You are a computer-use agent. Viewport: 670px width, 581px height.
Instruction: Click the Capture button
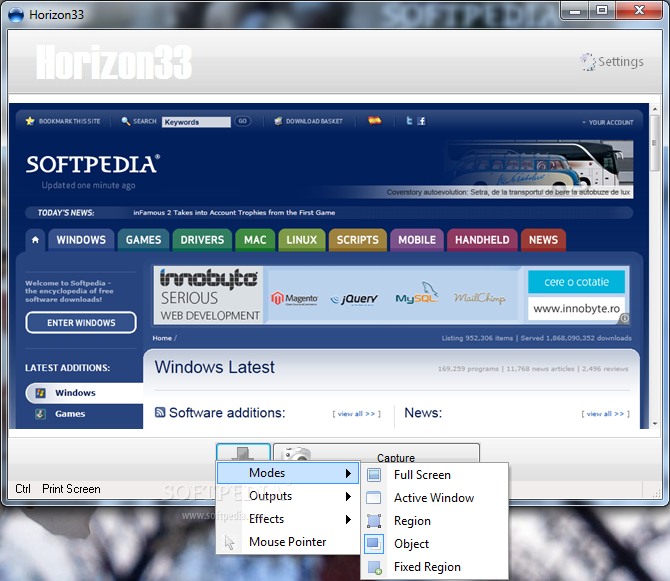376,453
